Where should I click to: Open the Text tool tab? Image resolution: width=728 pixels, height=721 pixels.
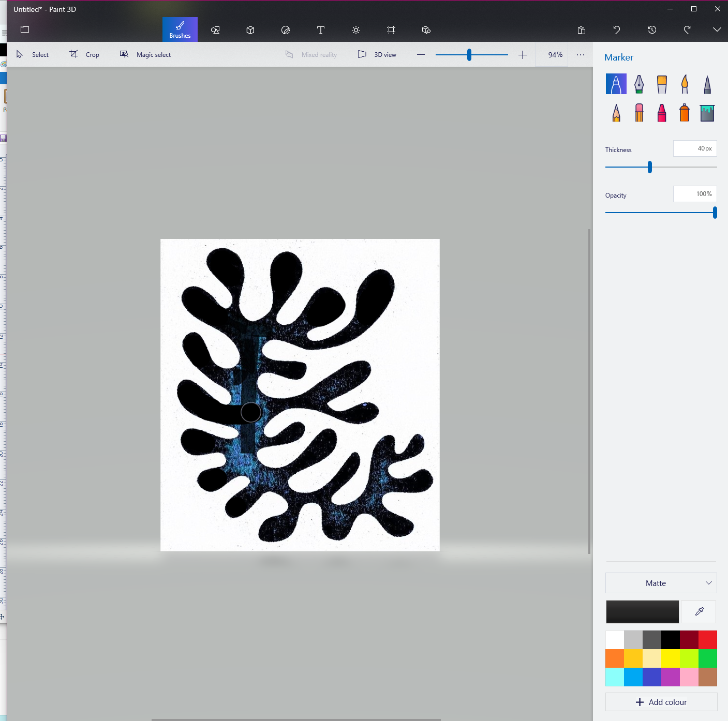(321, 30)
